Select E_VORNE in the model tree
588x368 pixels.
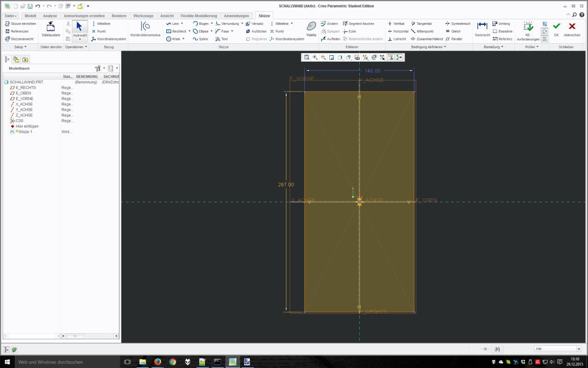24,99
